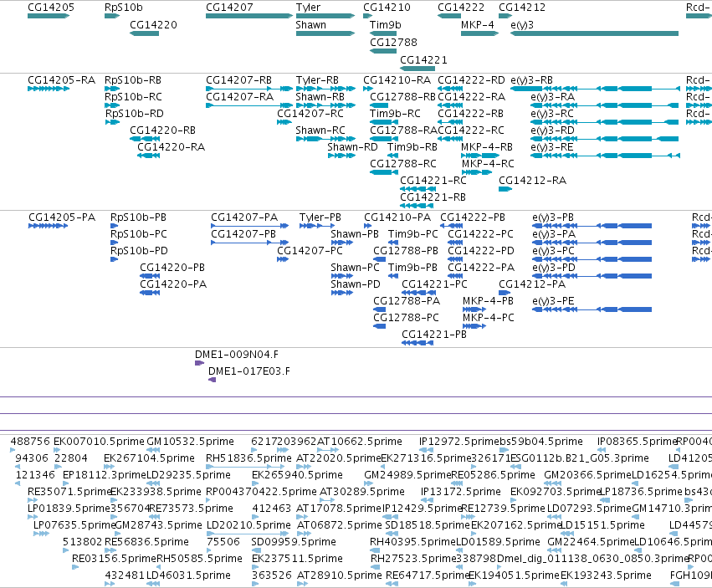The height and width of the screenshot is (588, 712).
Task: Open EST EK007010.5prime
Action: pyautogui.click(x=99, y=442)
